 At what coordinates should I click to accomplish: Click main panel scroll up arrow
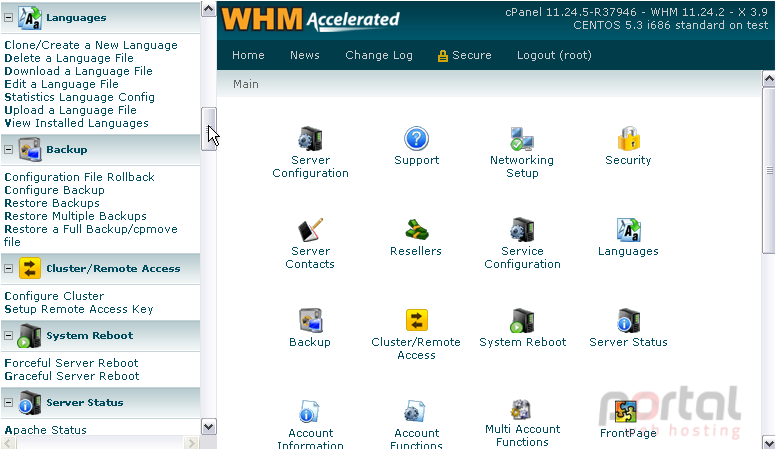click(769, 79)
